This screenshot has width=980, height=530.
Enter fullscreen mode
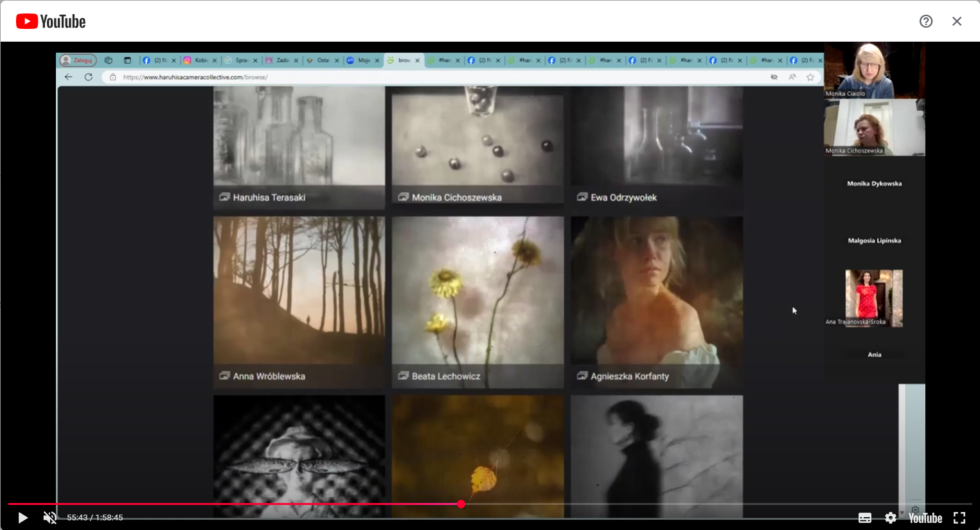[x=959, y=518]
